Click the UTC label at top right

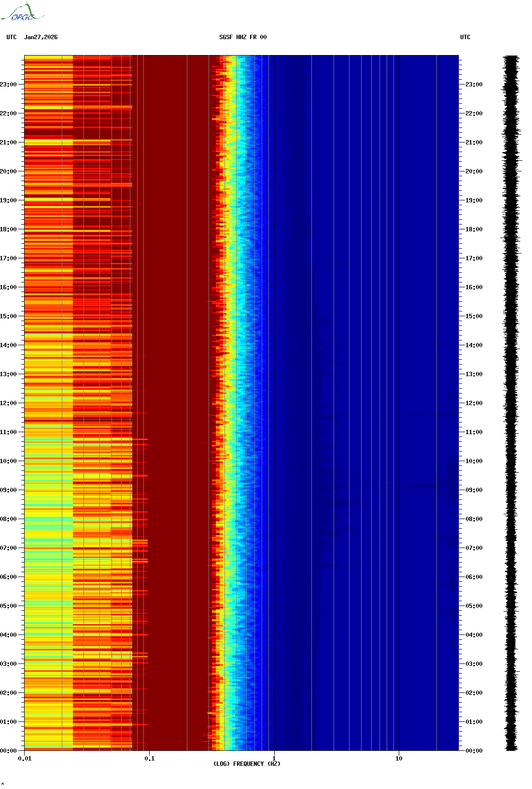(x=465, y=37)
